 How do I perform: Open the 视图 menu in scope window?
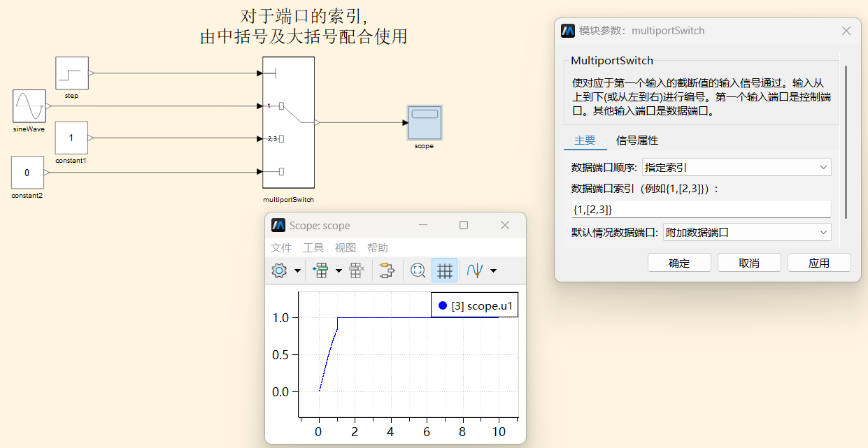346,248
